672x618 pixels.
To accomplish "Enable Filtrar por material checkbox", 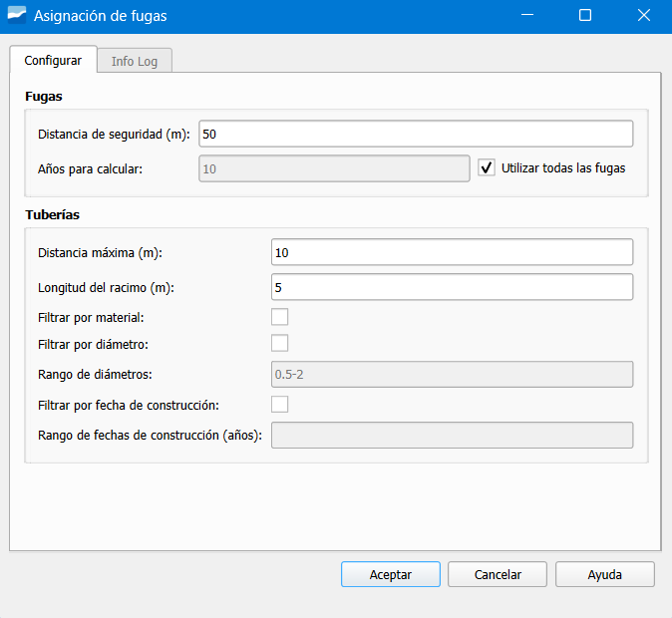I will tap(280, 317).
